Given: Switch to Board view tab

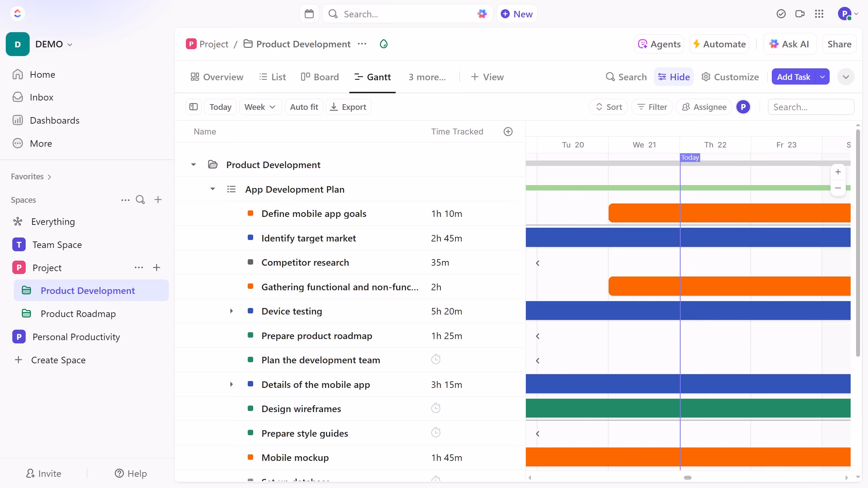Looking at the screenshot, I should tap(320, 77).
